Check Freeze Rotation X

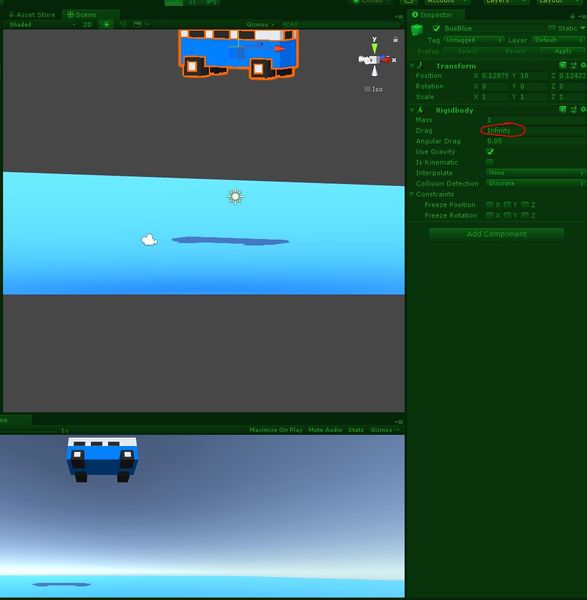489,215
